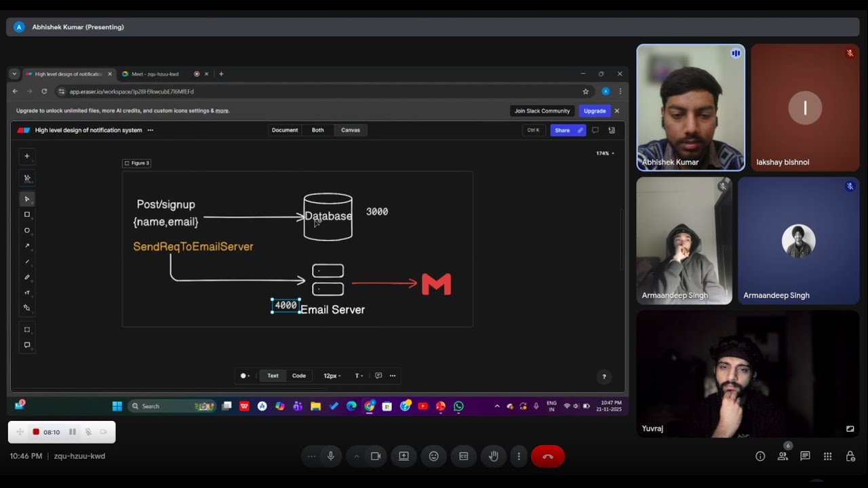Open Meeting details info icon
This screenshot has height=488, width=868.
click(x=760, y=456)
